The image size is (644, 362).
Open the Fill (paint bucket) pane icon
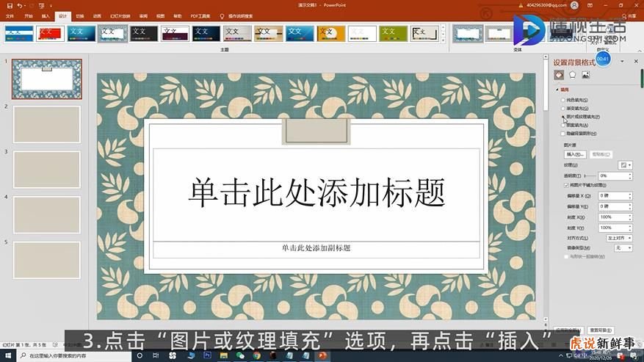pos(559,75)
